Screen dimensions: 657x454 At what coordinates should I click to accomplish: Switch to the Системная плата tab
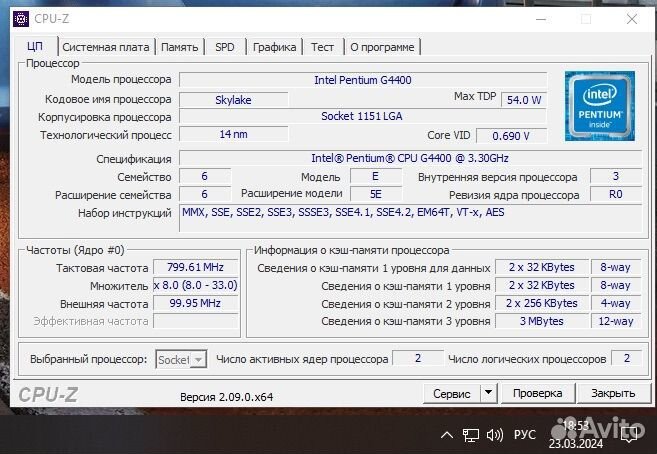106,47
